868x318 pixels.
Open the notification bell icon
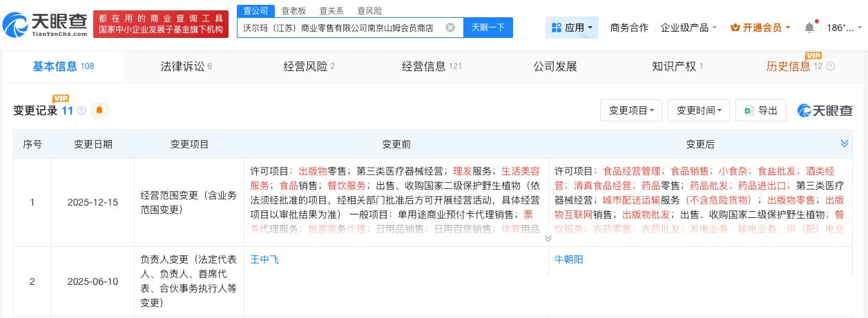pyautogui.click(x=809, y=28)
